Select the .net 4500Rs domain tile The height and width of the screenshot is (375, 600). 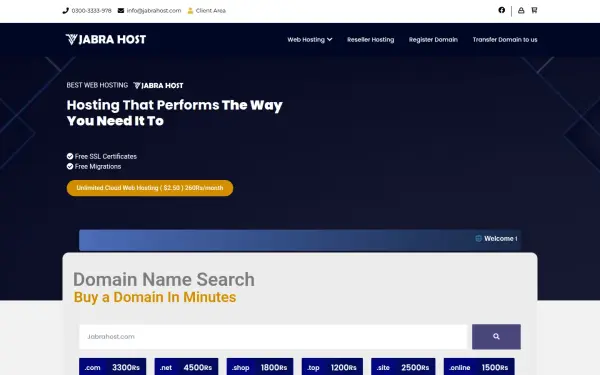tap(186, 367)
